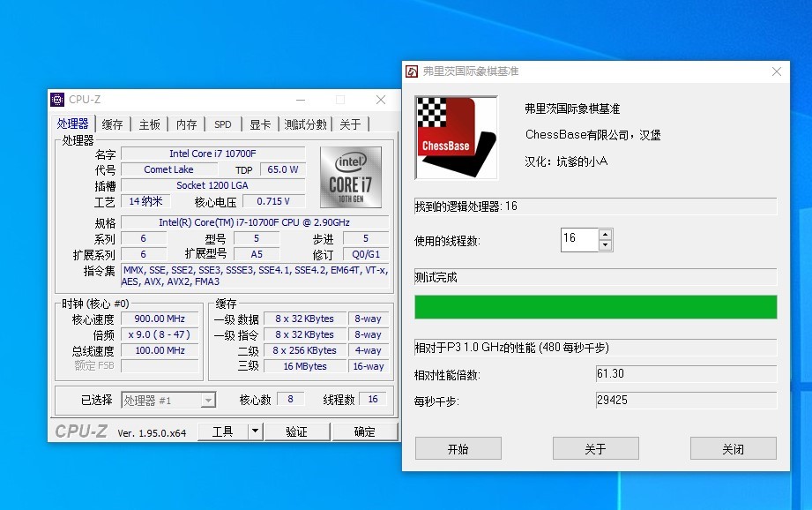Click the bus speed value 100.00 MHz
The width and height of the screenshot is (812, 510).
pos(160,350)
